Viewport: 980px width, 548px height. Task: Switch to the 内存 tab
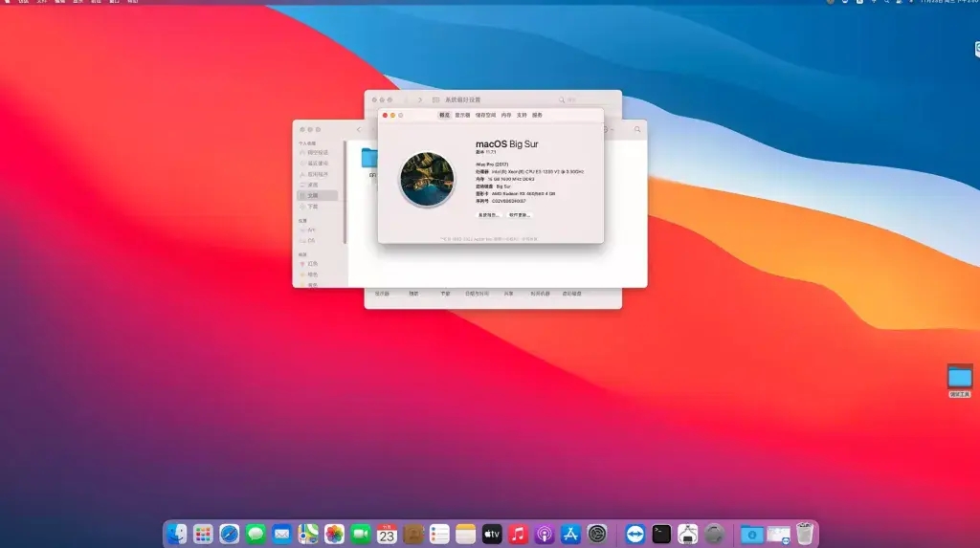pos(506,115)
